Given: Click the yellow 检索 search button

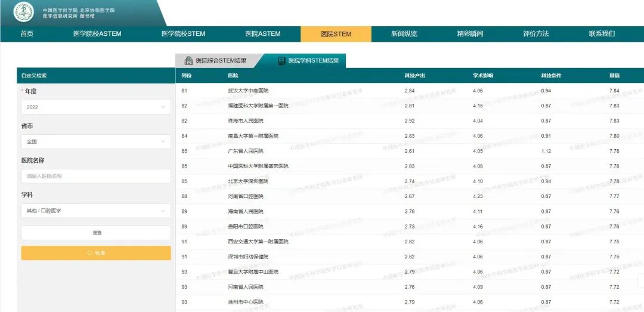Looking at the screenshot, I should [x=95, y=253].
